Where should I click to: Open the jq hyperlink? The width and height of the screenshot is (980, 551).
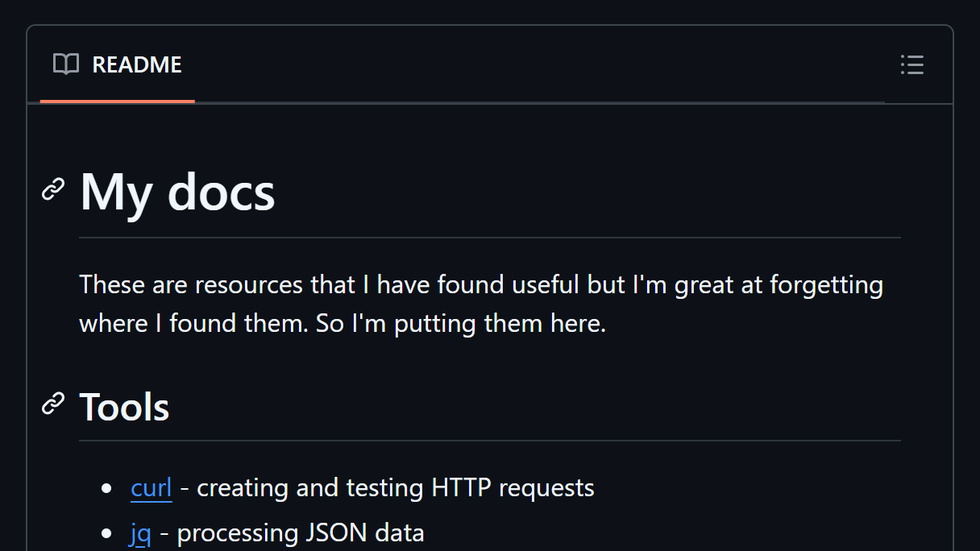[140, 533]
